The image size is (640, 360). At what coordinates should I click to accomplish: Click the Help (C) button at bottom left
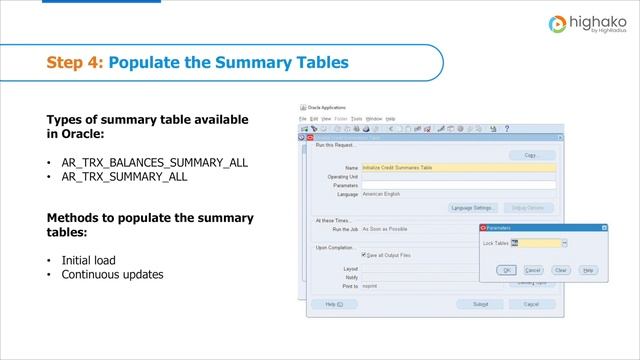click(x=334, y=304)
